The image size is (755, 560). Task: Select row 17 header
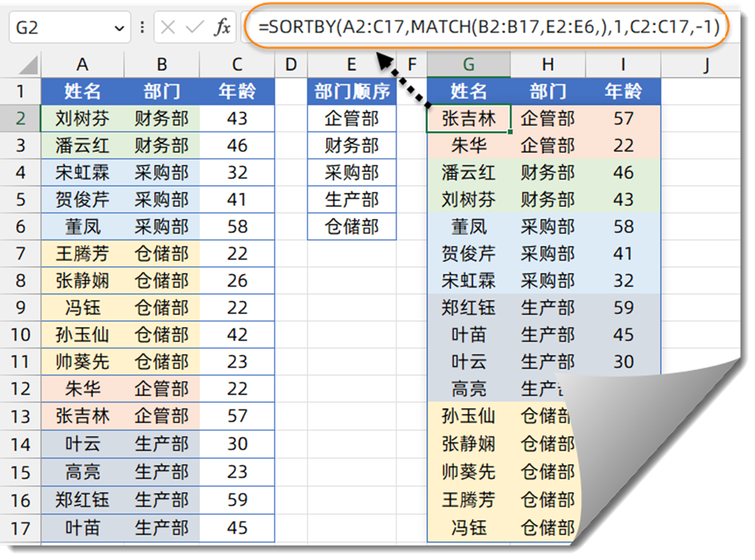pyautogui.click(x=20, y=528)
